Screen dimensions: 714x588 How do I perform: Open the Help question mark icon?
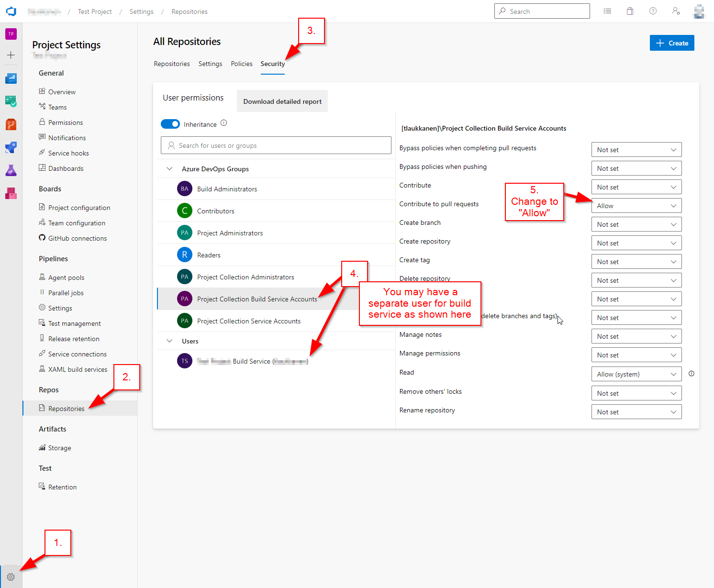pos(653,11)
